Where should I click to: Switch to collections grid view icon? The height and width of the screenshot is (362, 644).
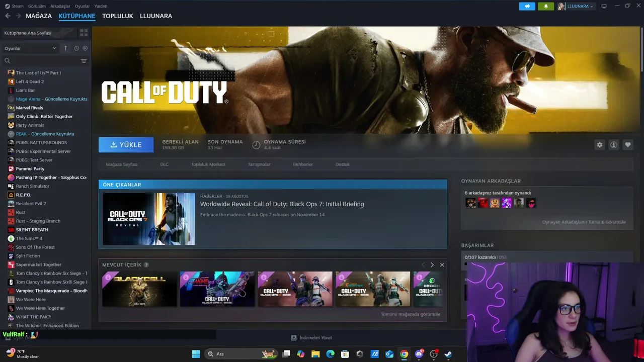84,33
